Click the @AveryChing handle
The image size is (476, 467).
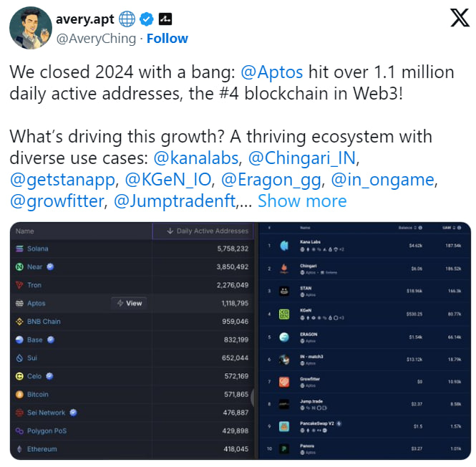(97, 38)
